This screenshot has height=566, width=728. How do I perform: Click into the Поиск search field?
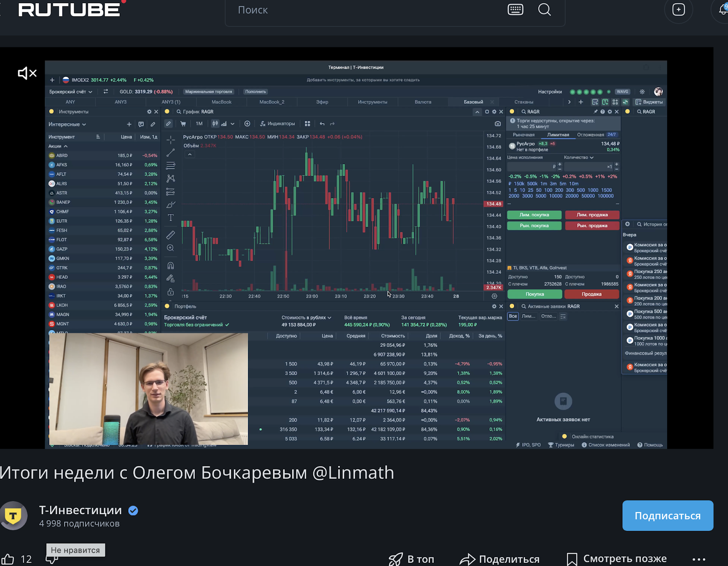(364, 10)
